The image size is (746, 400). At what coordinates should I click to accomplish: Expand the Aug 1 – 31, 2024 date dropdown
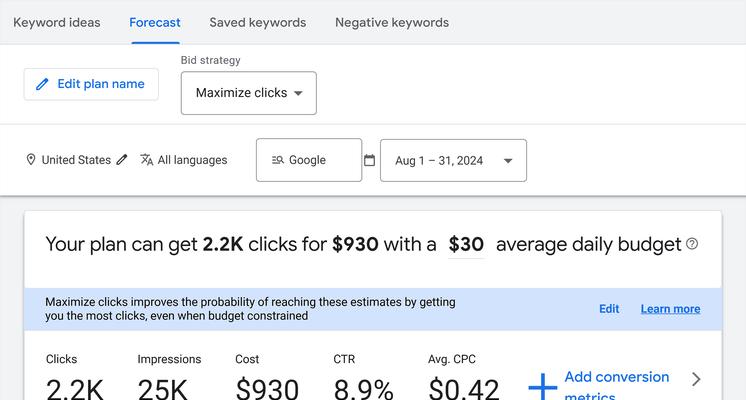(x=453, y=160)
